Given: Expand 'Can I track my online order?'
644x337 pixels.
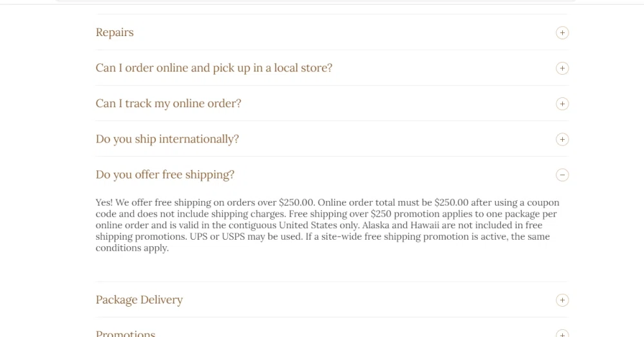Looking at the screenshot, I should click(x=168, y=104).
